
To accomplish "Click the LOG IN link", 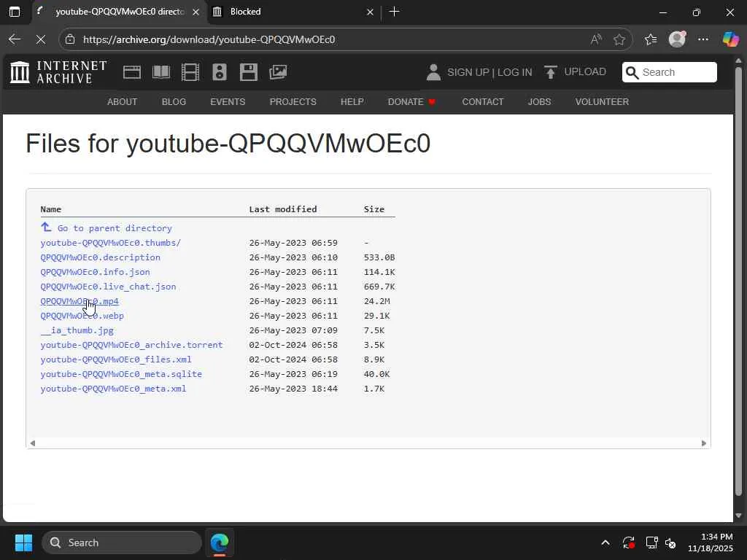I will click(514, 72).
